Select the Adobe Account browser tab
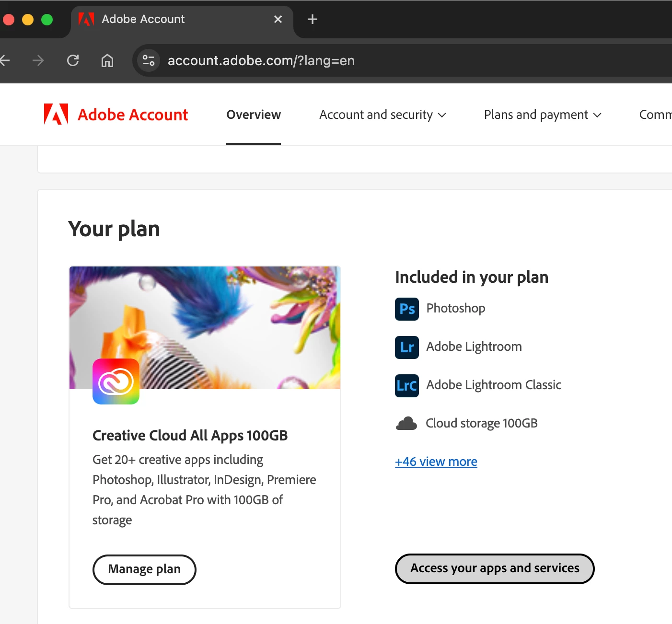 [182, 20]
